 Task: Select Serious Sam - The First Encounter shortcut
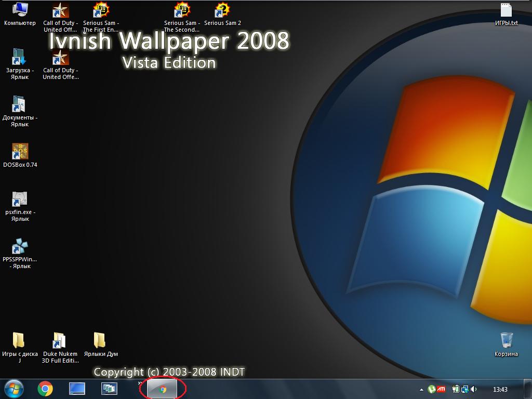click(x=101, y=17)
